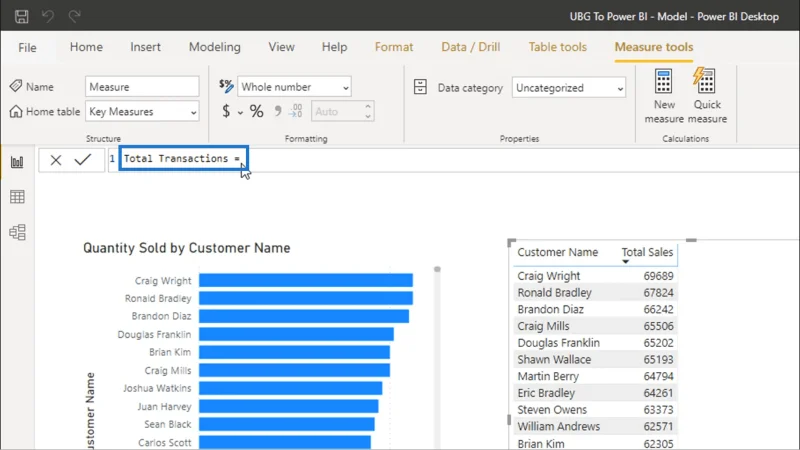Screen dimensions: 800x450
Task: Open the Whole number format dropdown
Action: pos(294,87)
